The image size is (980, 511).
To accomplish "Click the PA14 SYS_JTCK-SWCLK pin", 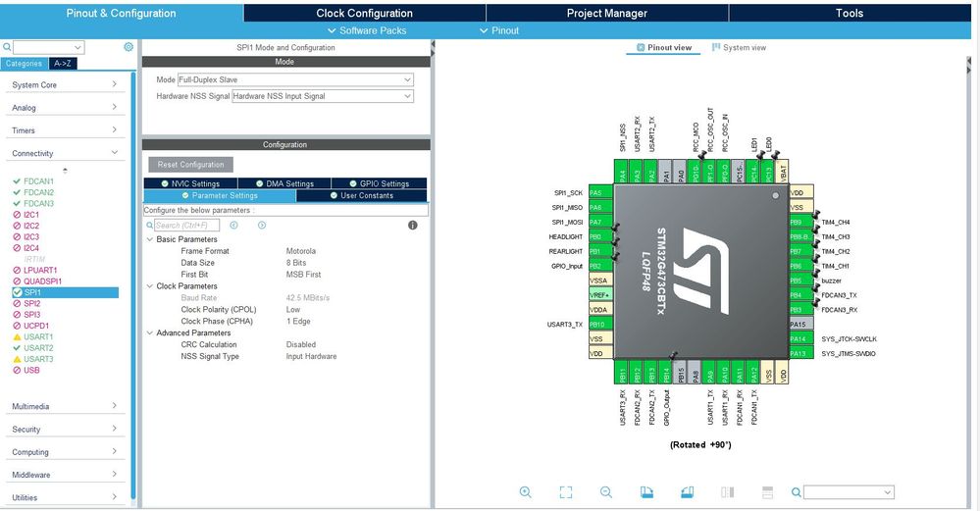I will (x=801, y=338).
